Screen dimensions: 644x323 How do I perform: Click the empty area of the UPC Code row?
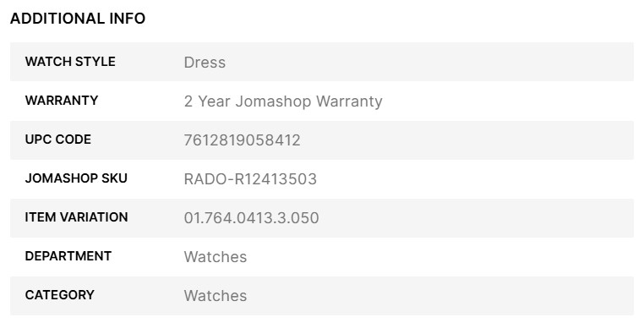pyautogui.click(x=467, y=140)
